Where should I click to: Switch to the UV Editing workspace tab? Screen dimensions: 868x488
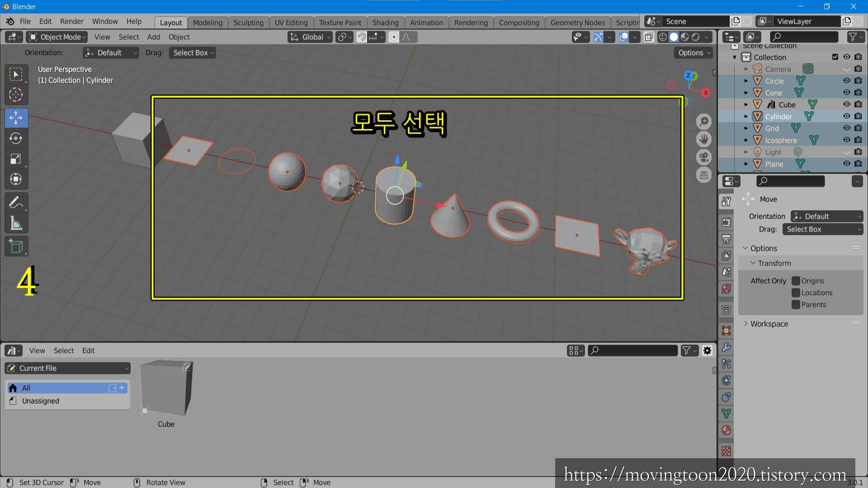click(x=291, y=23)
